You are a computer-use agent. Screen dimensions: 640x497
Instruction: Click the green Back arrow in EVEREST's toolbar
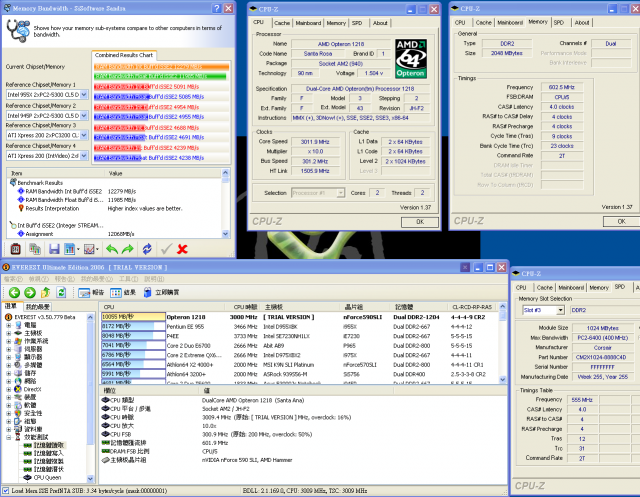tap(14, 292)
